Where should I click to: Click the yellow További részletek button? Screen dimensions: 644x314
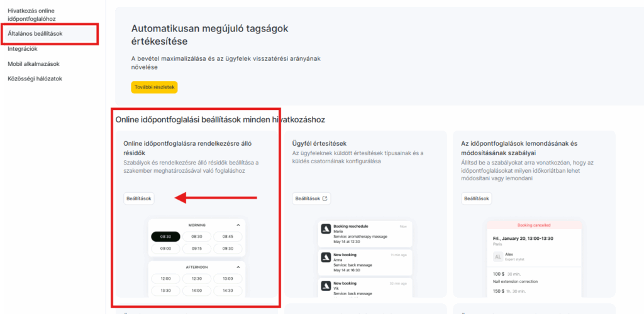click(154, 87)
